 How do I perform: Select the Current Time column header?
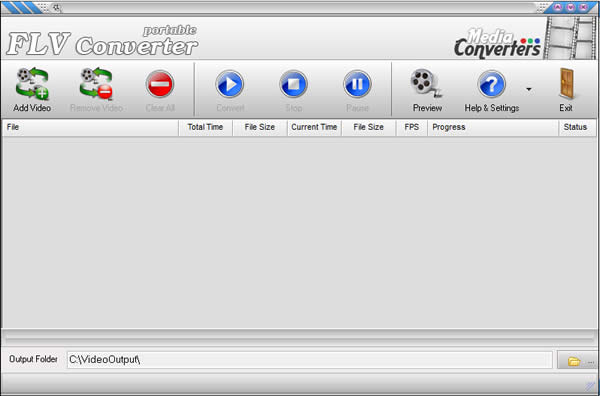point(314,127)
